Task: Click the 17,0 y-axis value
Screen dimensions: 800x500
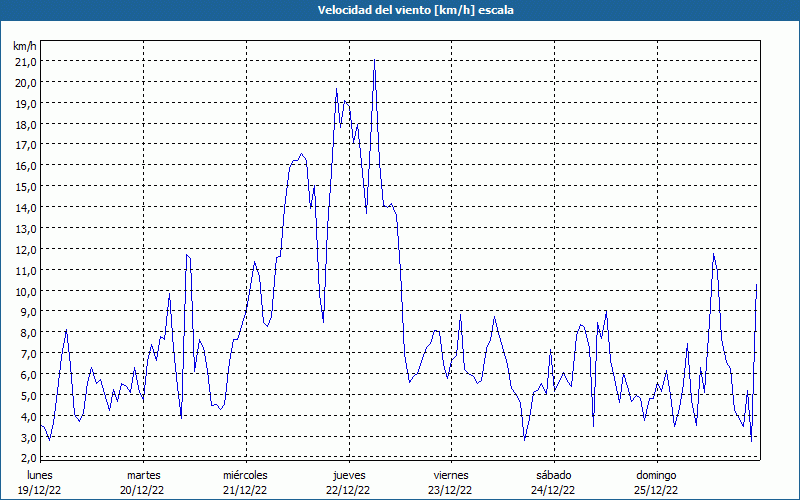Action: (x=26, y=145)
